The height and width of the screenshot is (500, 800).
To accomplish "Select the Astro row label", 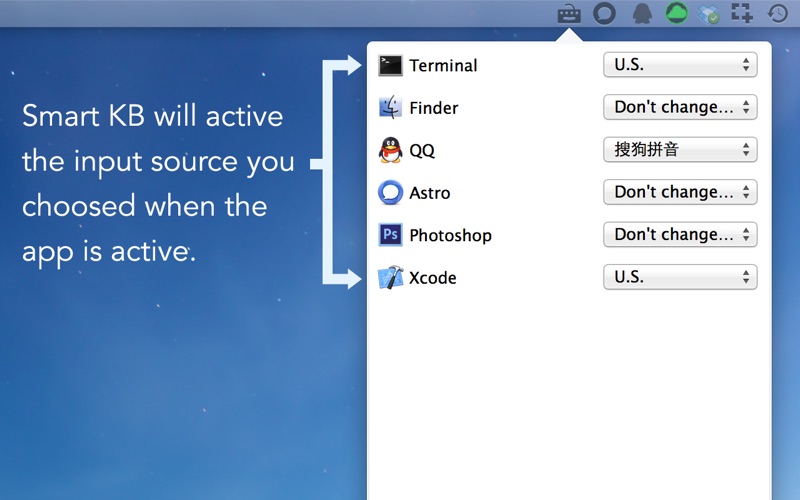I will [x=430, y=193].
